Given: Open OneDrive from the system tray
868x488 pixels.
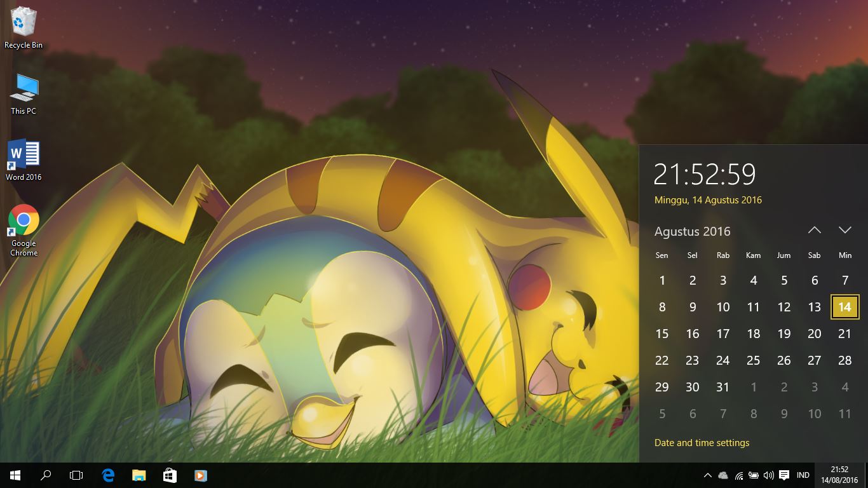Looking at the screenshot, I should tap(723, 475).
